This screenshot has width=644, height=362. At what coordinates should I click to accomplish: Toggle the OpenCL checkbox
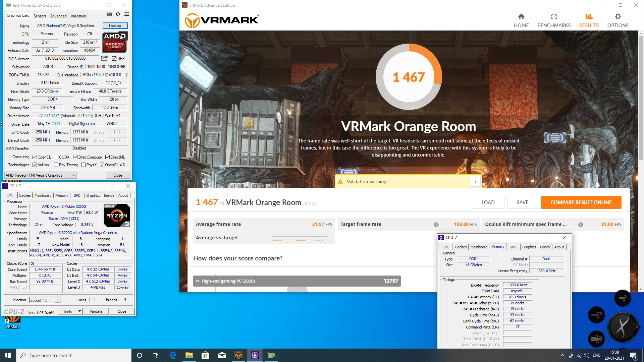pos(35,157)
